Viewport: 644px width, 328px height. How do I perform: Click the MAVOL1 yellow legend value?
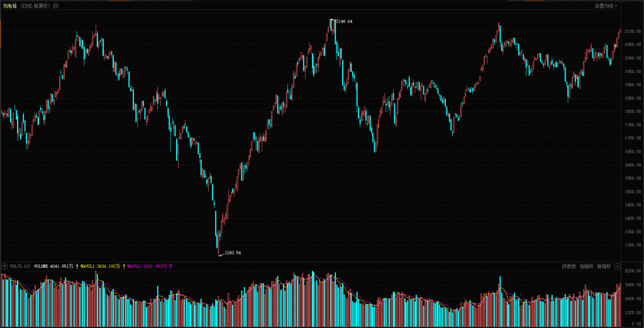coord(100,266)
